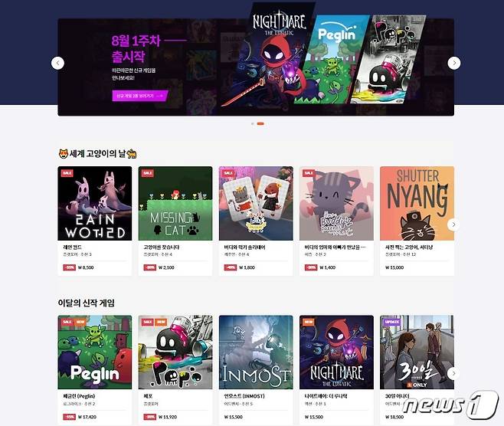Open the INMOST game thumbnail
Screen dimensions: 504x426
pos(256,352)
